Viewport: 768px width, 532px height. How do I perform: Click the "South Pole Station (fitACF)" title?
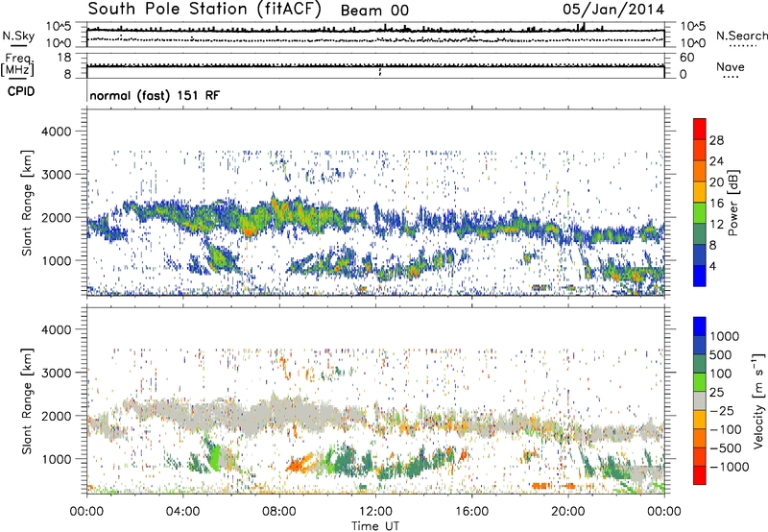click(204, 10)
